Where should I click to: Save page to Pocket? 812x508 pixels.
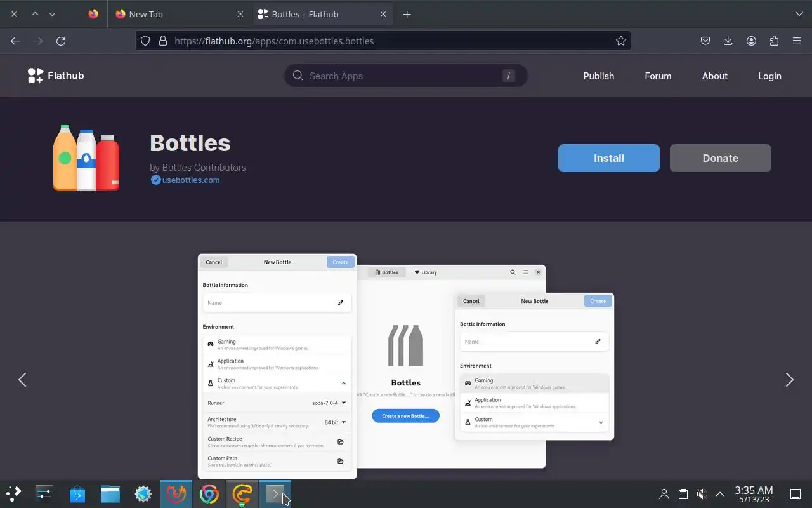(705, 41)
